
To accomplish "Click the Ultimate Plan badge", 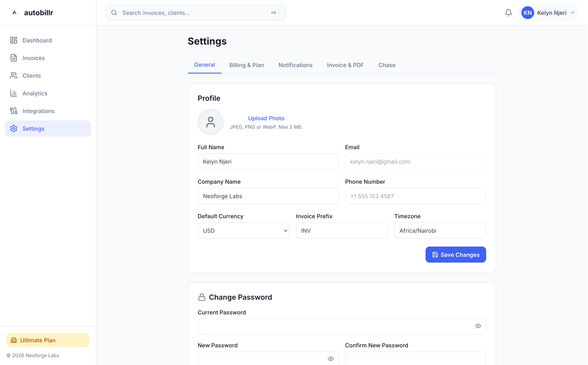I will click(x=48, y=340).
